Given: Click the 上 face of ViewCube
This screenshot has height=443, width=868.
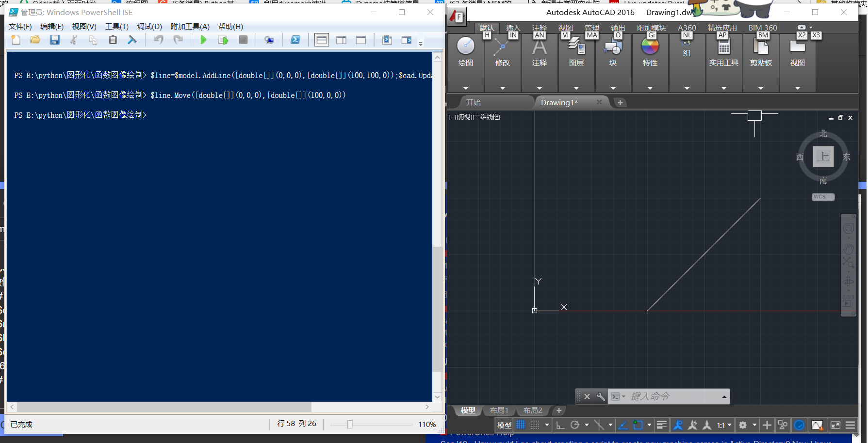Looking at the screenshot, I should coord(823,157).
